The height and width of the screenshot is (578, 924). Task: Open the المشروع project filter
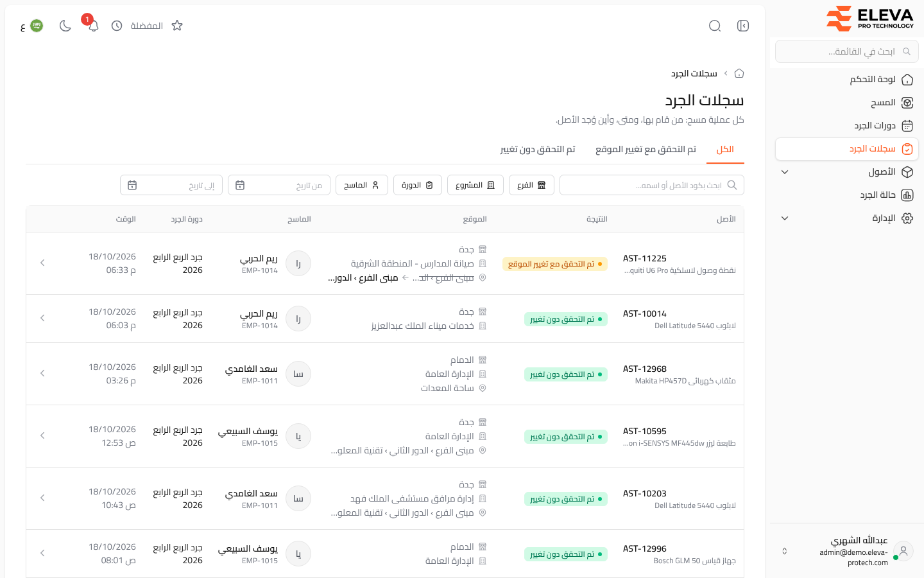coord(475,185)
